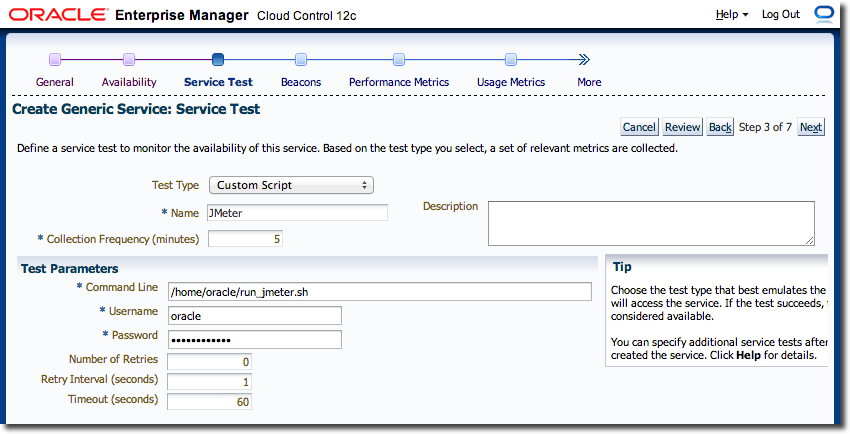
Task: Click the More steps arrow icon
Action: (585, 60)
